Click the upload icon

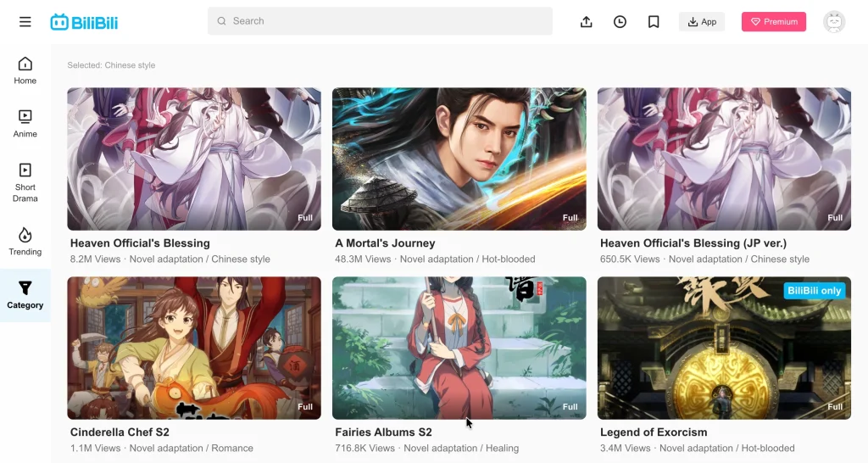click(587, 21)
